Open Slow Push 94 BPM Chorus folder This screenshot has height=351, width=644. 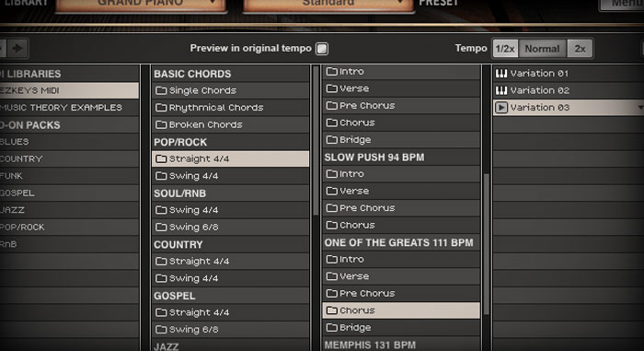[x=401, y=225]
